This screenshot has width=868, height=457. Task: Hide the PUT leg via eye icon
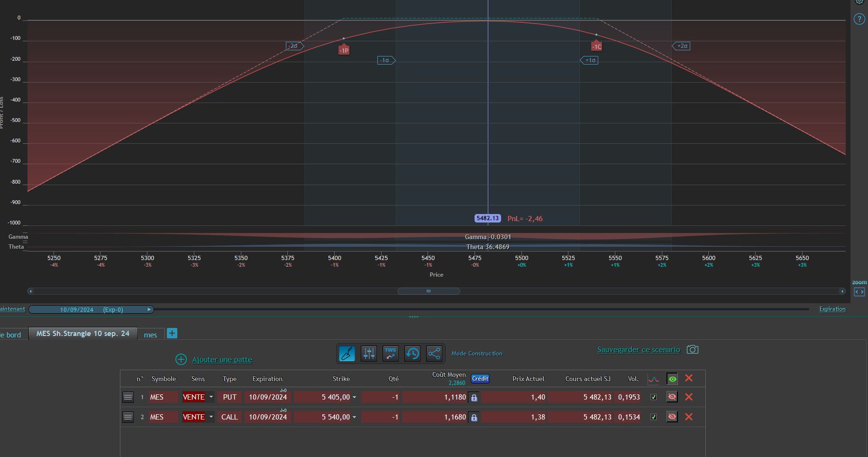pos(672,397)
